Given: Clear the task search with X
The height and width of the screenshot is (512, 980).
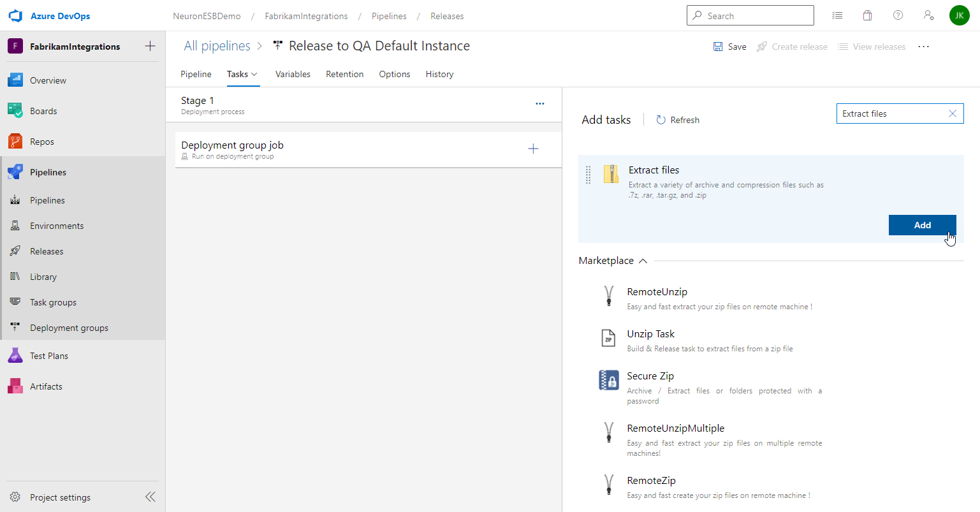Looking at the screenshot, I should pos(953,113).
